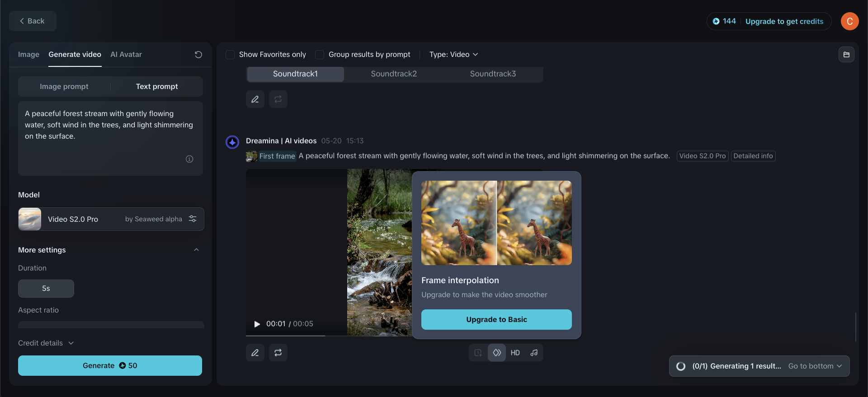
Task: Click the regenerate icon below the video
Action: (x=278, y=353)
